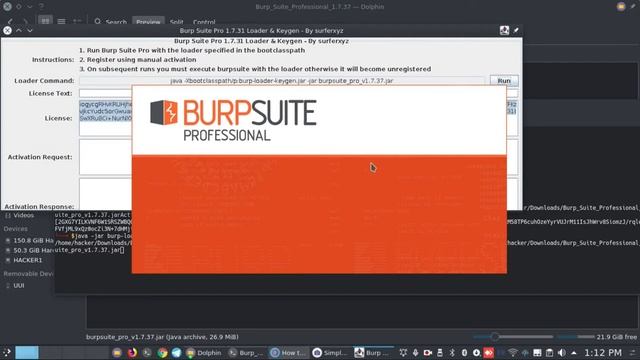Click the Run button in keygen window

click(504, 80)
